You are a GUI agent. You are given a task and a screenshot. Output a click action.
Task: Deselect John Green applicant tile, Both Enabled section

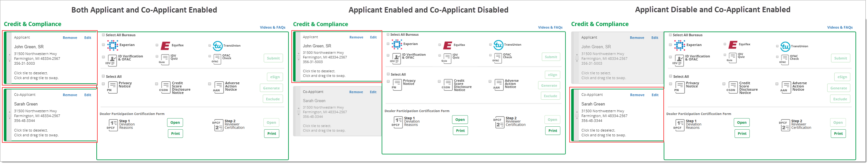(x=50, y=58)
